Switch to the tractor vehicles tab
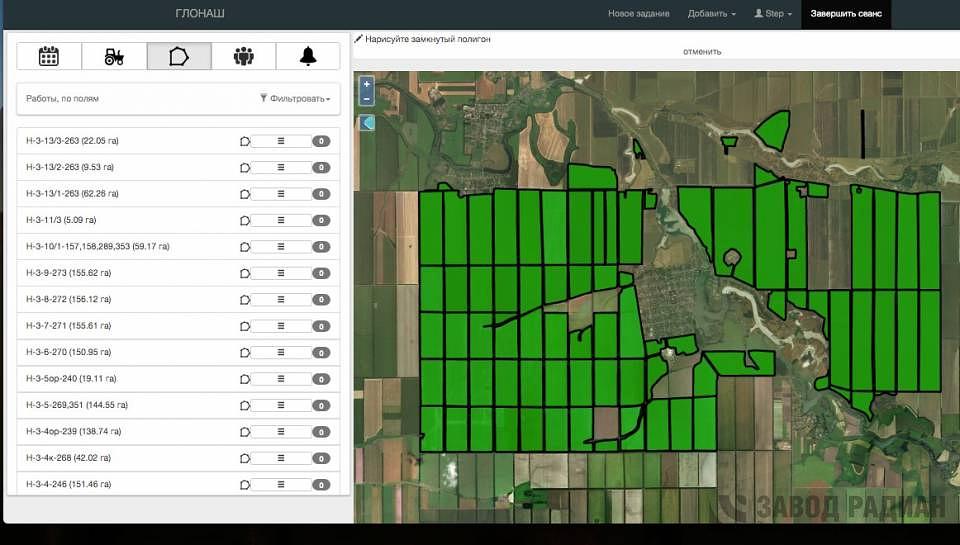 pos(114,56)
